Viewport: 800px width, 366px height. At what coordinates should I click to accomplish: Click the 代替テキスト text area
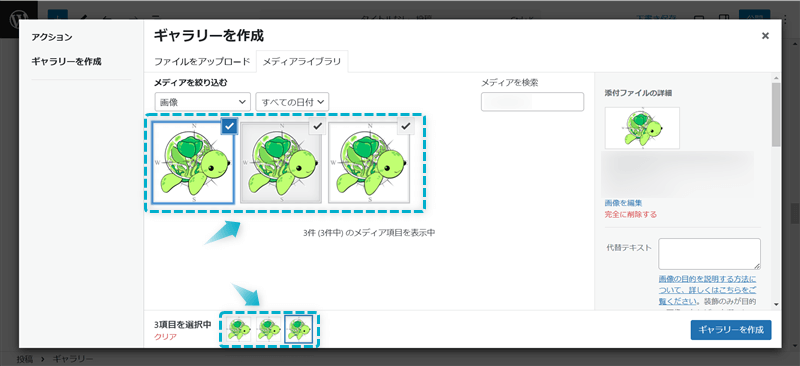coord(709,254)
